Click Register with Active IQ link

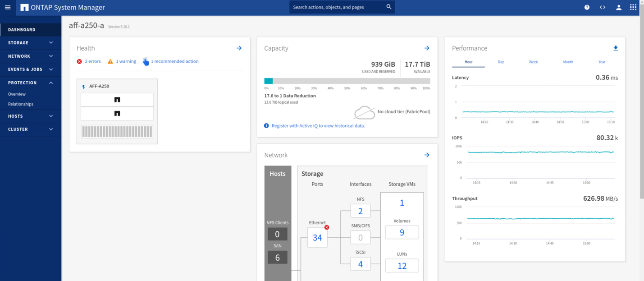(318, 126)
